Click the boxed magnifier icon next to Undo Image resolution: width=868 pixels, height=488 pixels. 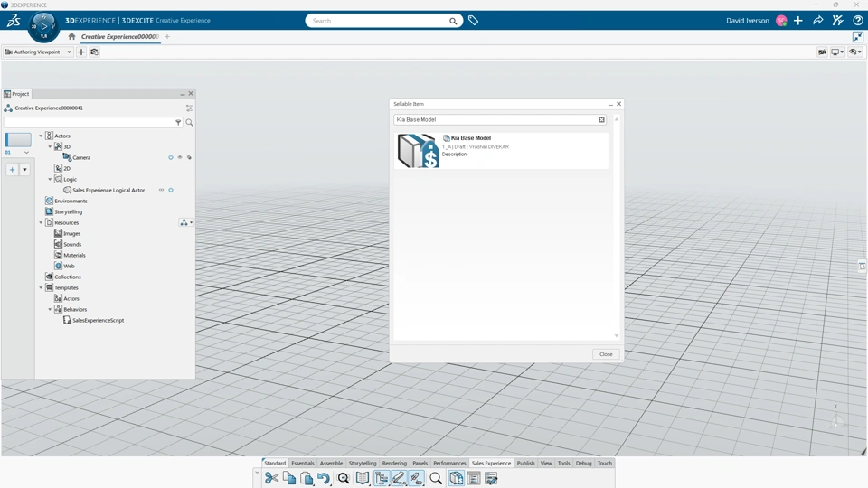(344, 478)
